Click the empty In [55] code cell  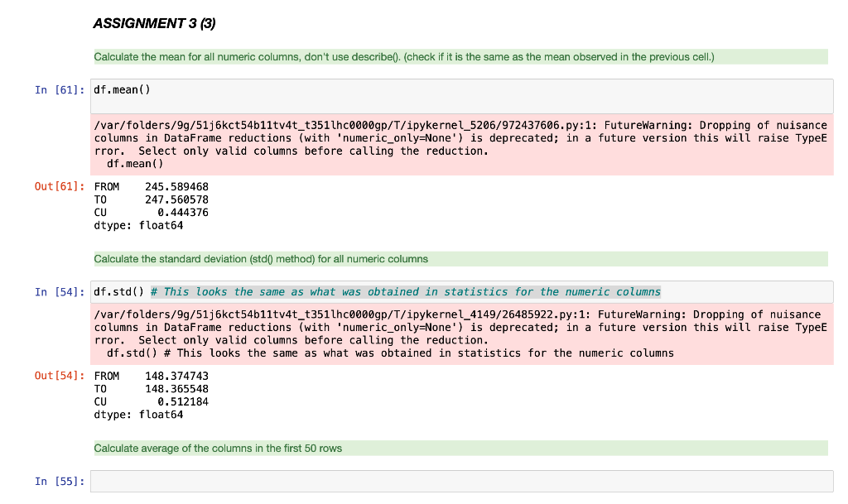pyautogui.click(x=462, y=482)
